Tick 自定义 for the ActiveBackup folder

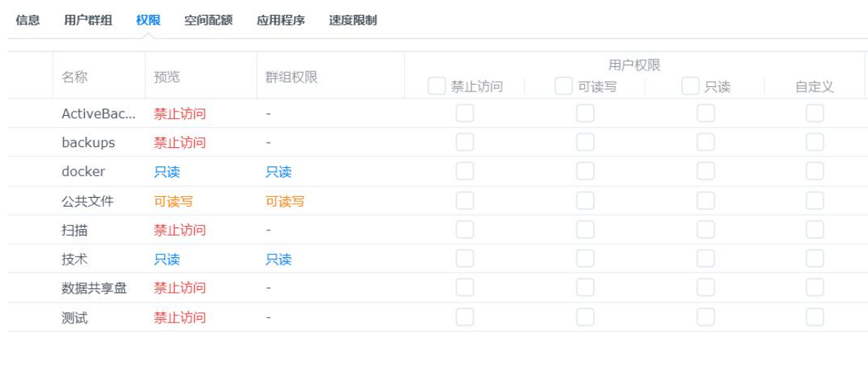click(x=814, y=114)
